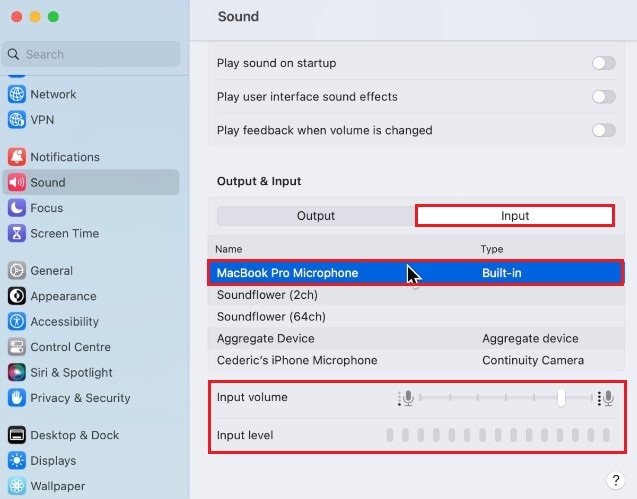Image resolution: width=637 pixels, height=499 pixels.
Task: Open the Siri & Spotlight icon
Action: [x=16, y=372]
